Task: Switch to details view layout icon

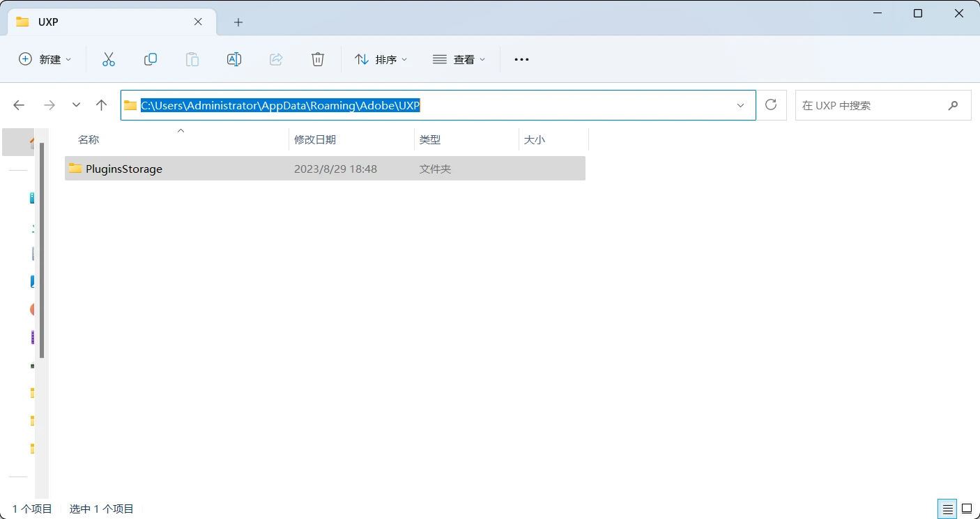Action: (x=947, y=509)
